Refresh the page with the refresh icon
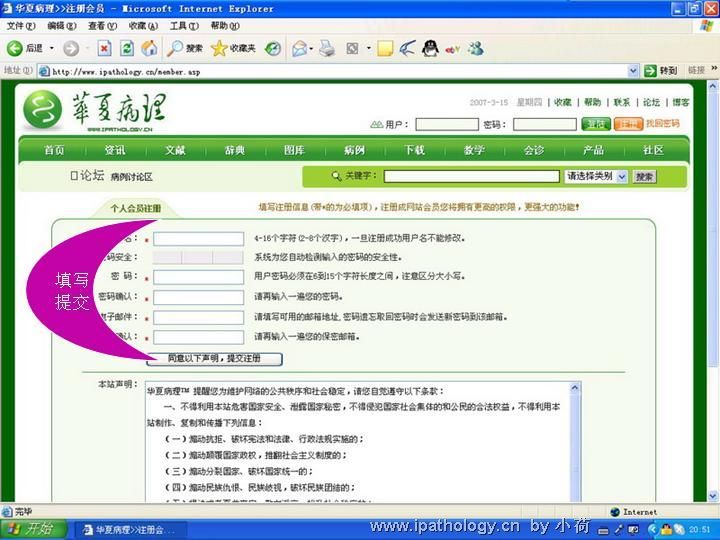Viewport: 720px width, 540px height. pos(127,48)
